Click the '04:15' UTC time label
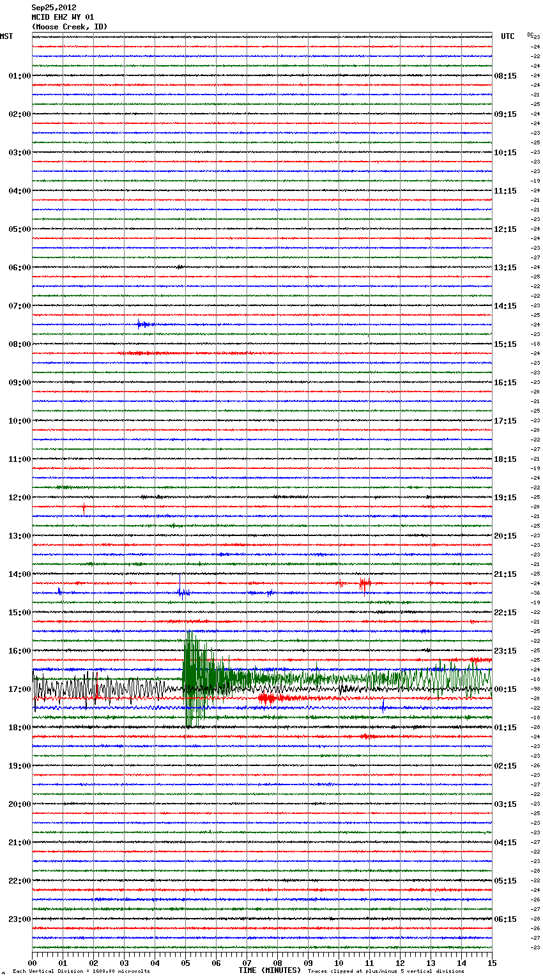Image resolution: width=543 pixels, height=980 pixels. 505,843
